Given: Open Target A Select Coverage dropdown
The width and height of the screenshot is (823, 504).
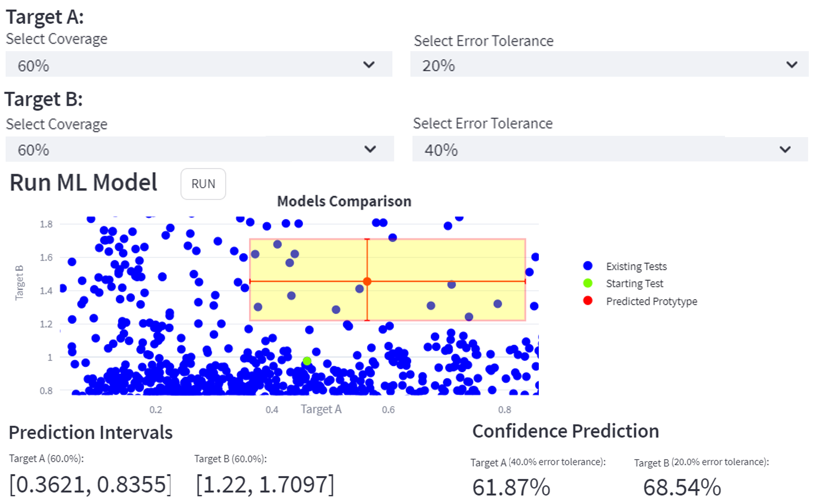Looking at the screenshot, I should (199, 64).
